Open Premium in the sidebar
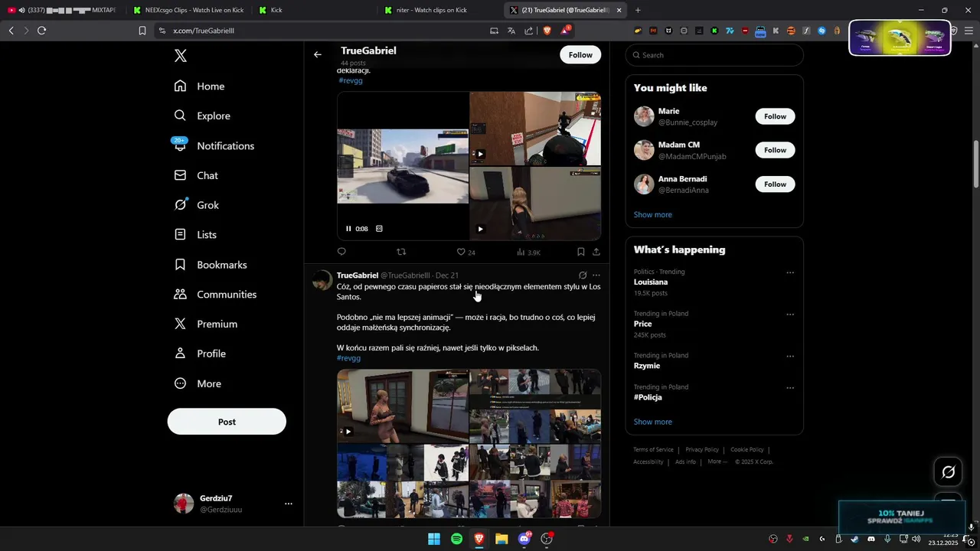The image size is (980, 551). (205, 324)
